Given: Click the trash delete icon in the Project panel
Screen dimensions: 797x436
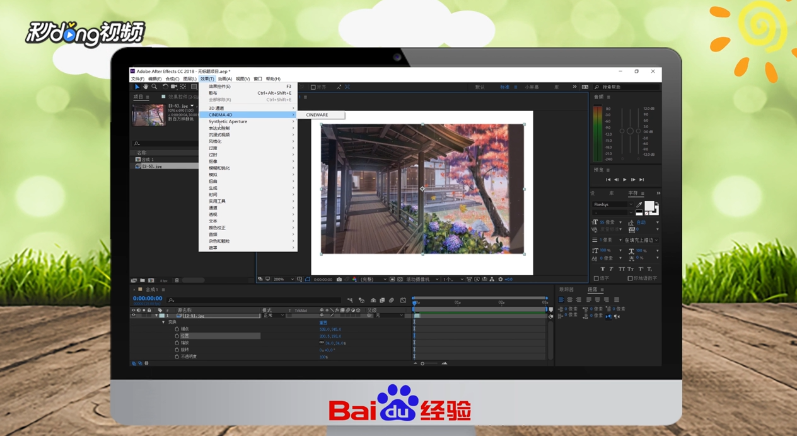Looking at the screenshot, I should [x=177, y=280].
